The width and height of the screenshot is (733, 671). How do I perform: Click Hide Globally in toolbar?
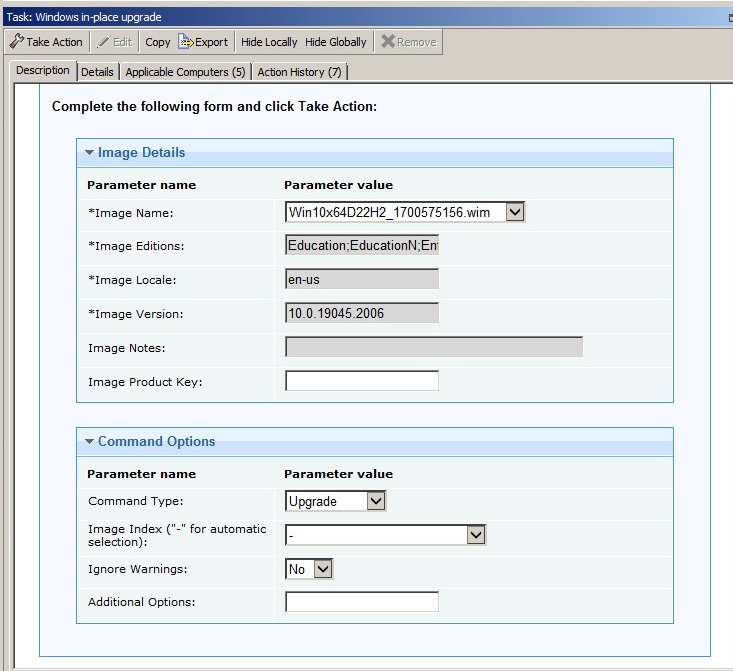(x=336, y=42)
